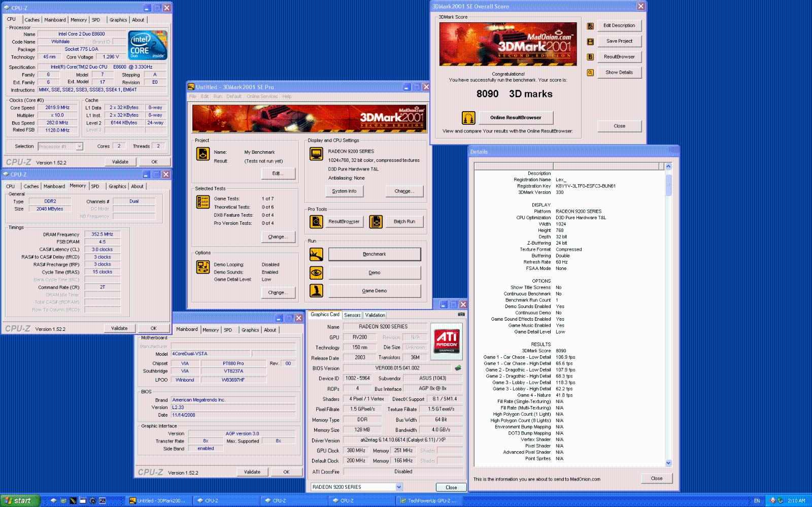
Task: Click Change under Selected Tests
Action: tap(278, 237)
